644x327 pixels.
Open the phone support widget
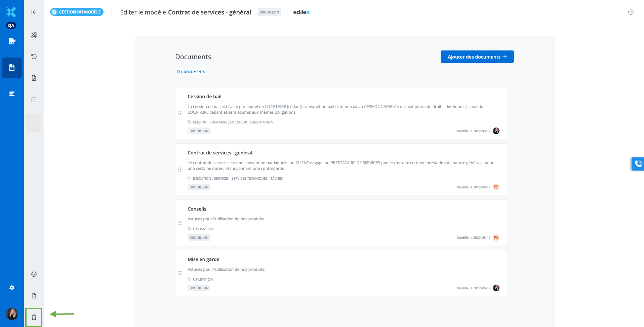(x=638, y=164)
